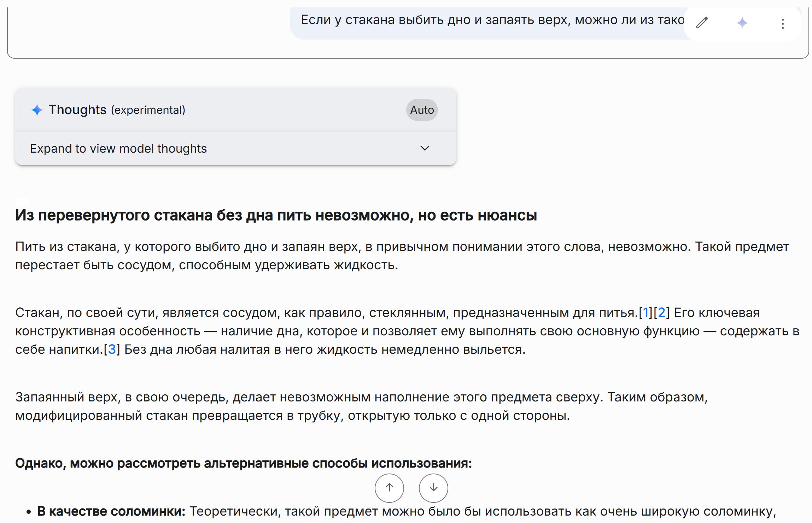Jump to next turn with down arrow
Screen dimensions: 812x523
coord(433,488)
